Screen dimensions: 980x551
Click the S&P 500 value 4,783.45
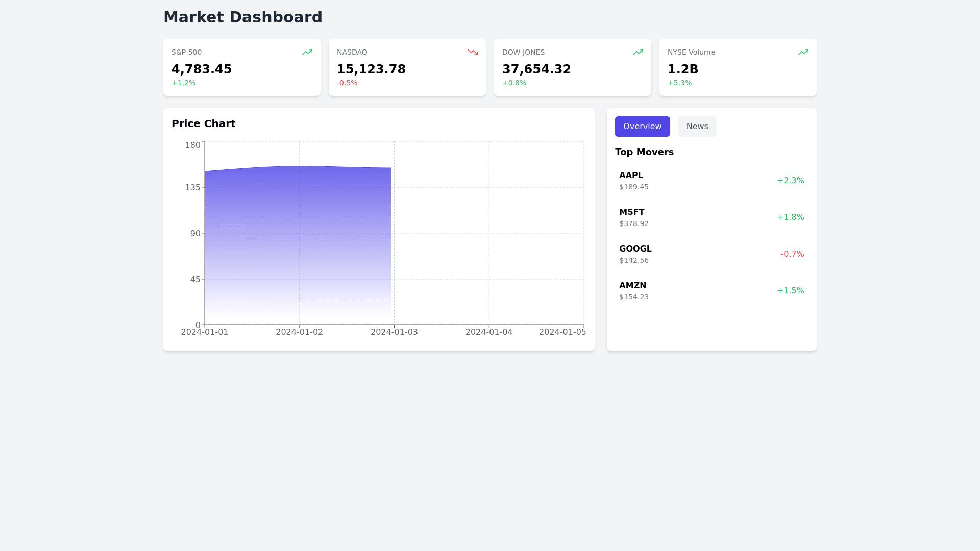[202, 69]
